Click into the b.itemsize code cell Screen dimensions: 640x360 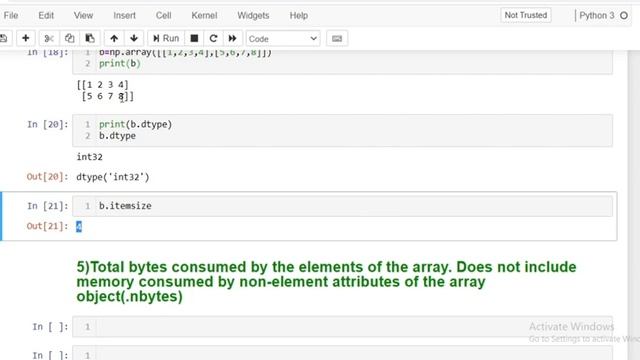[342, 206]
